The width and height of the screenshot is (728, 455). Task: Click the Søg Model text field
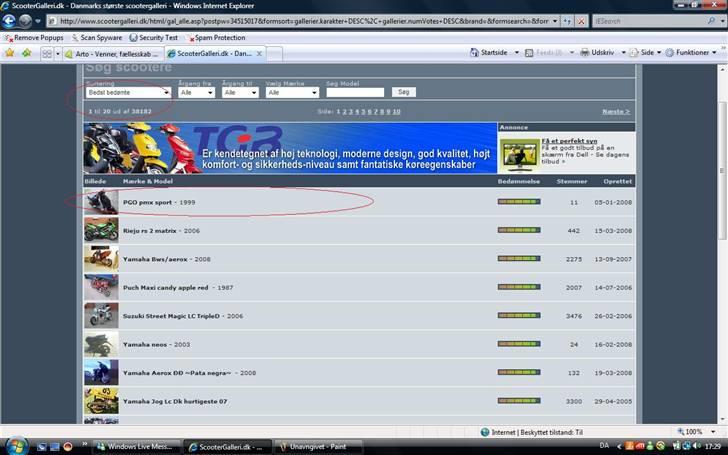point(355,92)
